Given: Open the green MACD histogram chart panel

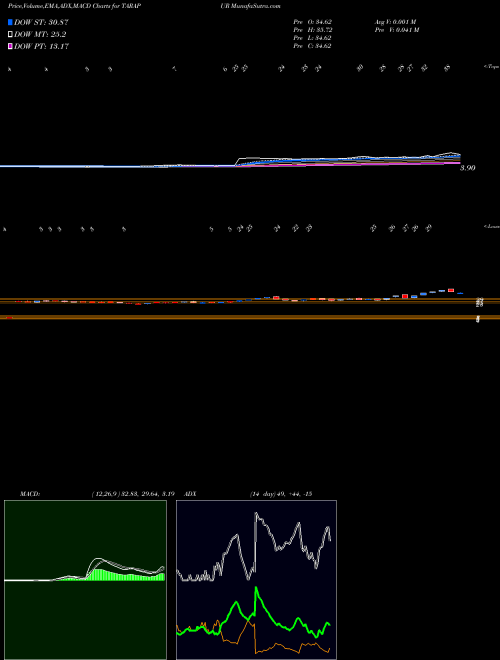Looking at the screenshot, I should point(85,580).
